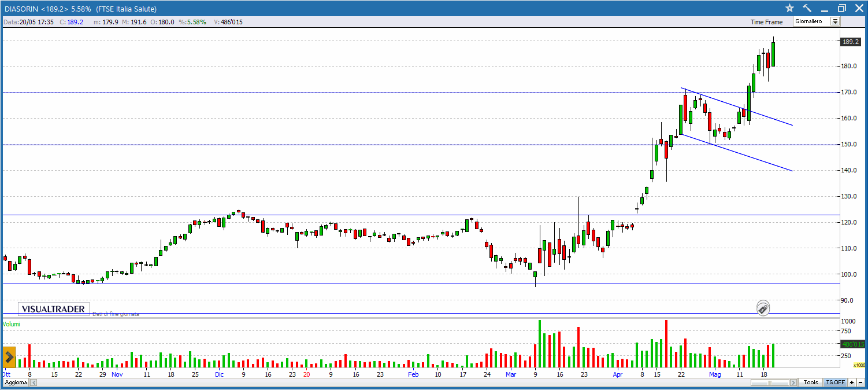Image resolution: width=868 pixels, height=390 pixels.
Task: Click the 5.58% change value in header
Action: (x=192, y=22)
